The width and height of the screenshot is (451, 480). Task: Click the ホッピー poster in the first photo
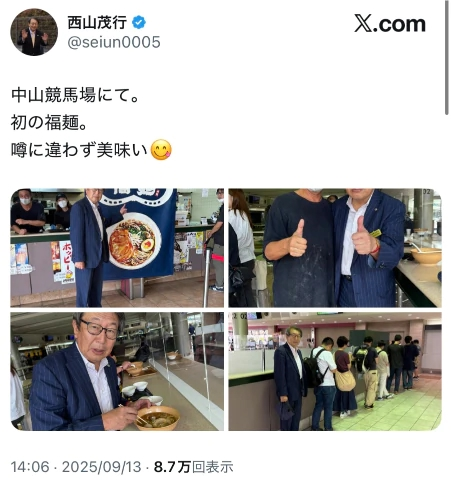[68, 262]
